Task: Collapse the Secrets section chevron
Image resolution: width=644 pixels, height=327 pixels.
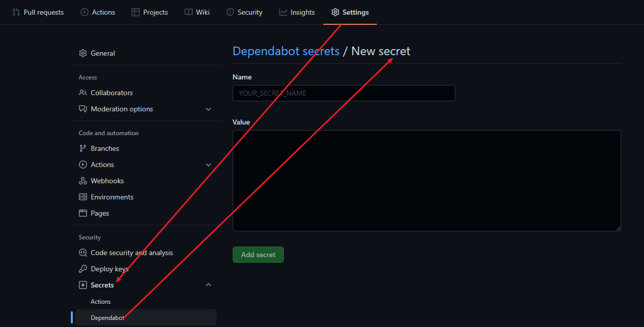Action: [208, 285]
